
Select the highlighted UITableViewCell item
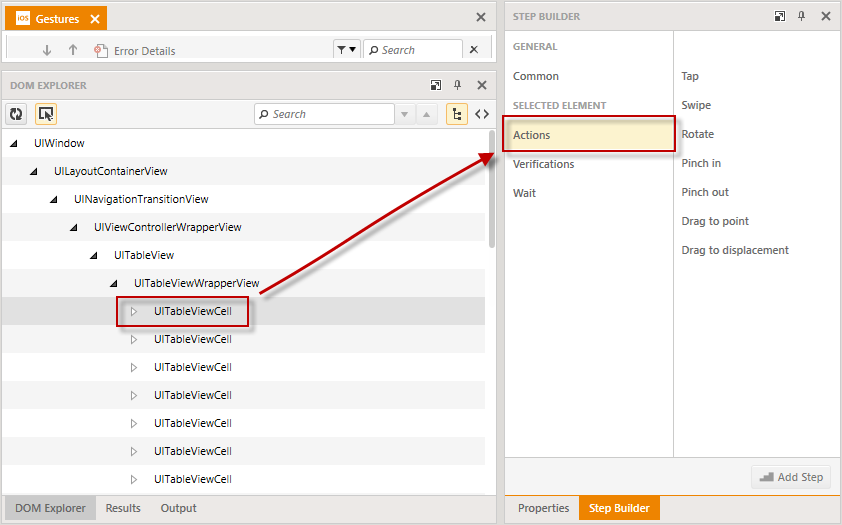coord(193,311)
